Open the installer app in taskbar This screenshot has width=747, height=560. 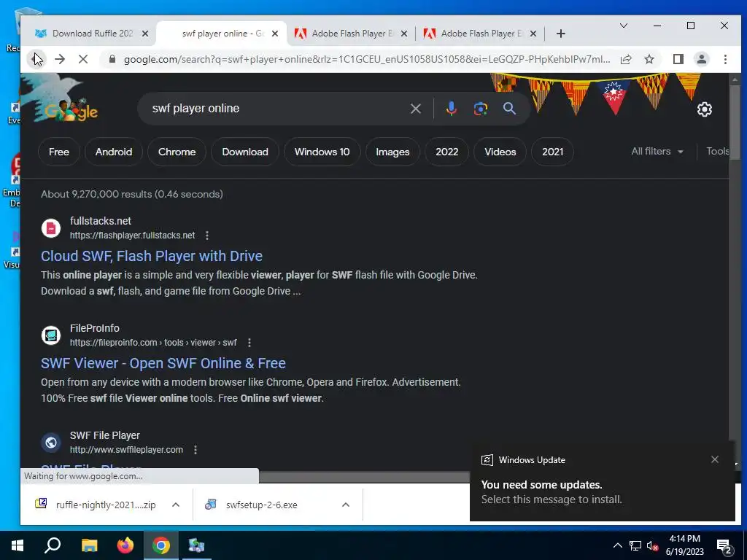[196, 545]
